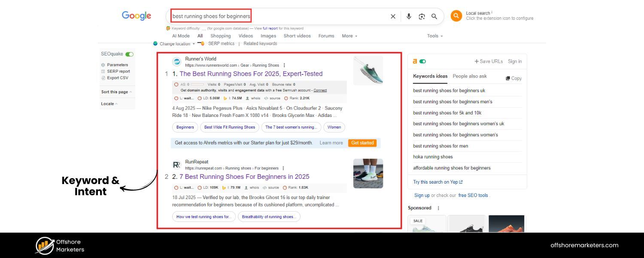Click the orange Local search extension icon
644x258 pixels.
tap(456, 16)
